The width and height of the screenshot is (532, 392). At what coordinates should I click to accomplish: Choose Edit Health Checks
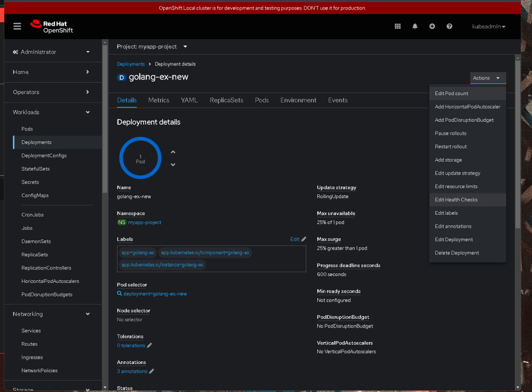(468, 200)
